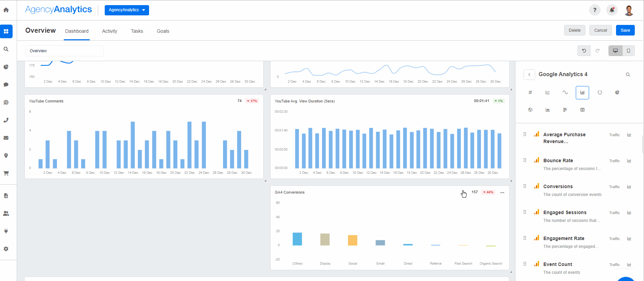Search metrics in Google Analytics 4 panel

pyautogui.click(x=628, y=74)
